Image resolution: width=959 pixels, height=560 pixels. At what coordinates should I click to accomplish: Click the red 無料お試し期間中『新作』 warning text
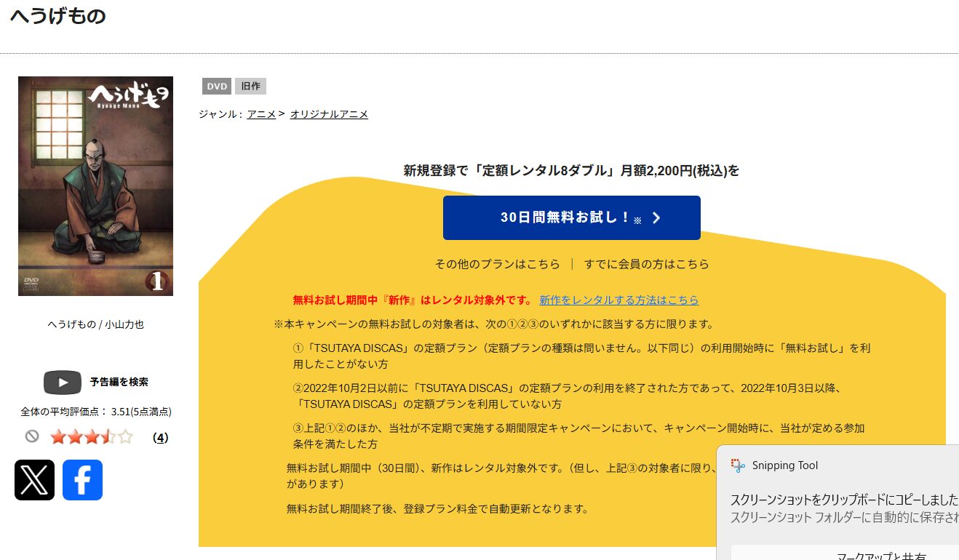tap(413, 300)
